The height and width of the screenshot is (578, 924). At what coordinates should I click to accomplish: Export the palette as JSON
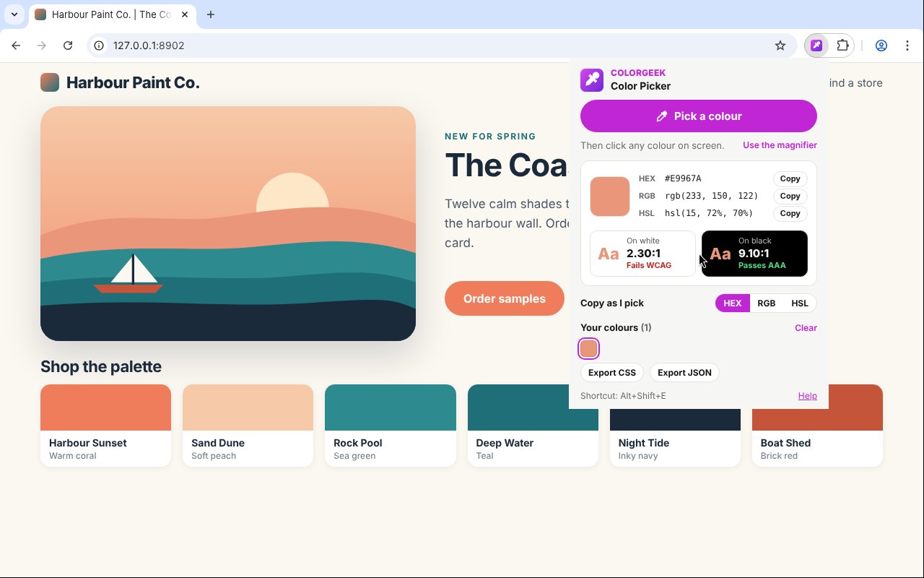click(684, 373)
